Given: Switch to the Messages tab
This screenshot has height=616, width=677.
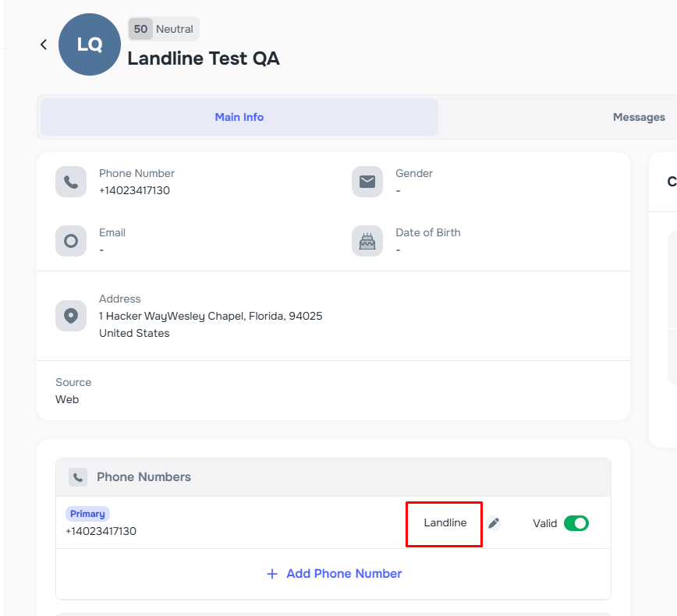Looking at the screenshot, I should [x=639, y=117].
